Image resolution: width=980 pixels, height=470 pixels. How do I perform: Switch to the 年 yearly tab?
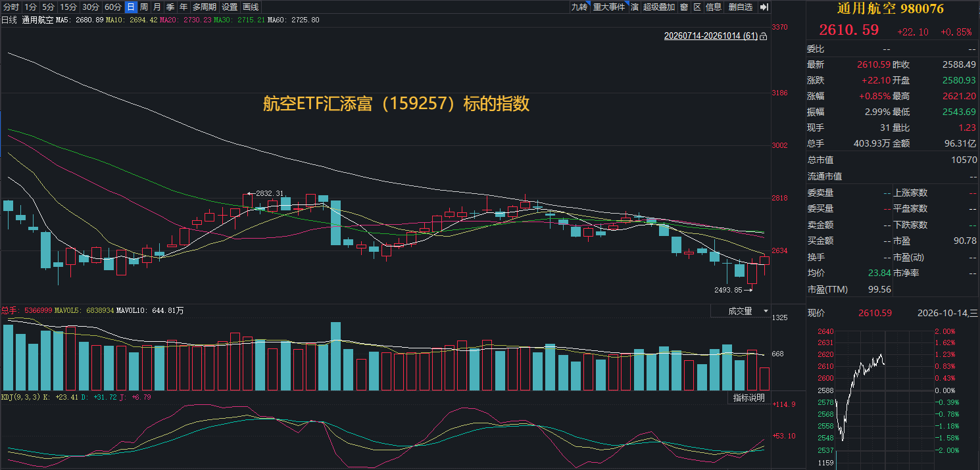point(184,7)
